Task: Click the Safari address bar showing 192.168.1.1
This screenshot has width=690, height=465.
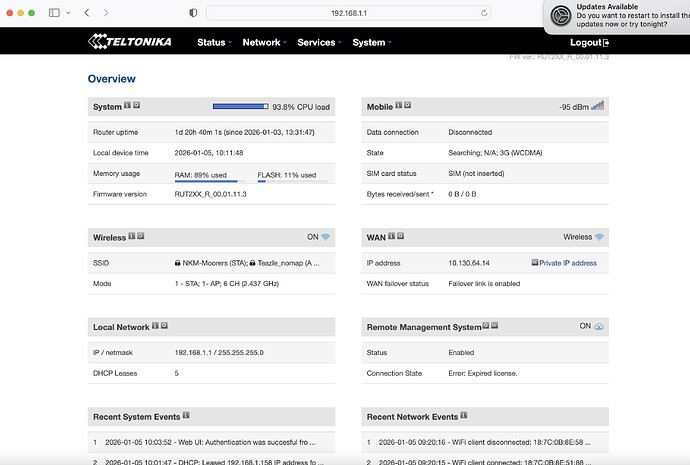Action: click(349, 13)
